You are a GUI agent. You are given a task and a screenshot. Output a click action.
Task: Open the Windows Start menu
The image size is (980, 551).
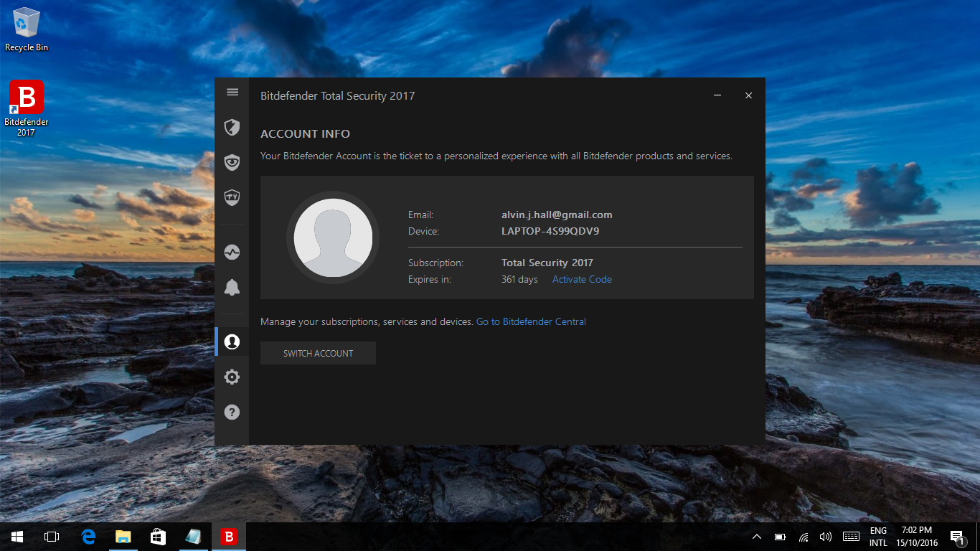(x=17, y=537)
